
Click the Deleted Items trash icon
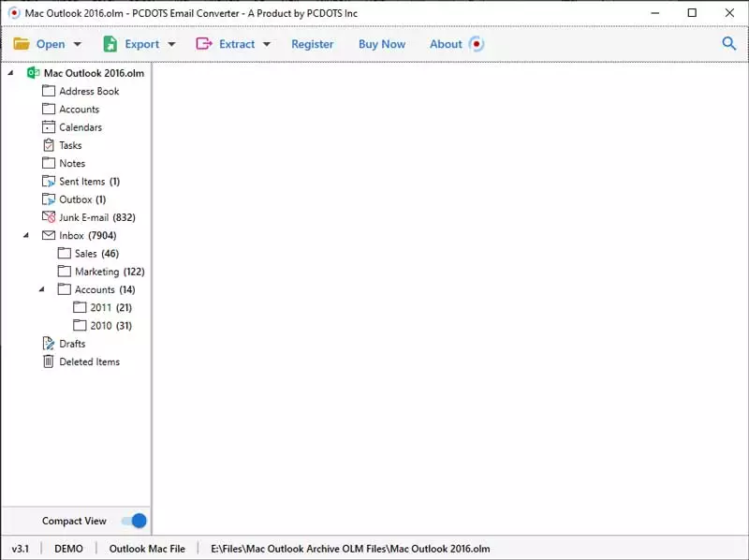click(x=49, y=361)
